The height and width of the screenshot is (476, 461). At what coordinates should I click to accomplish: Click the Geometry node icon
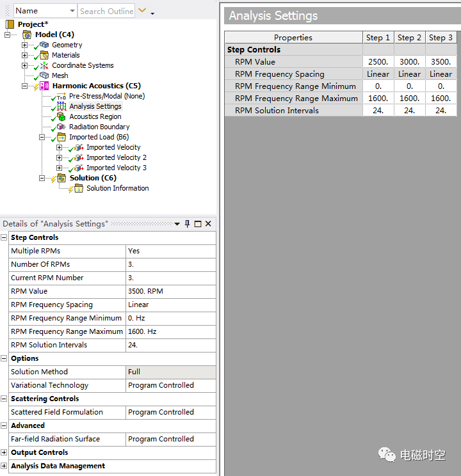coord(44,45)
